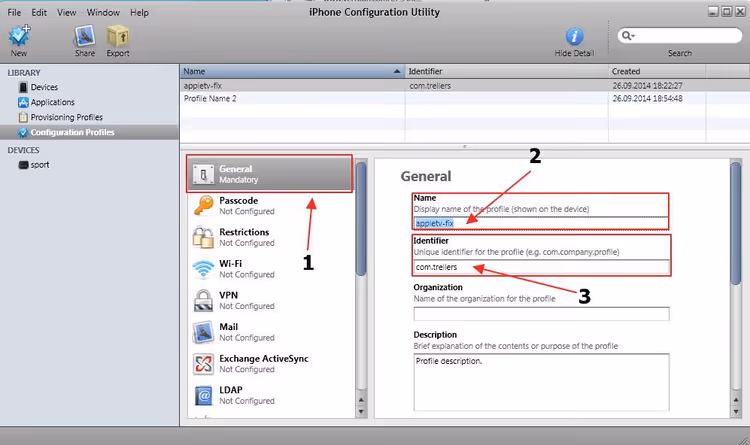Open the View menu
Image resolution: width=750 pixels, height=445 pixels.
click(66, 12)
